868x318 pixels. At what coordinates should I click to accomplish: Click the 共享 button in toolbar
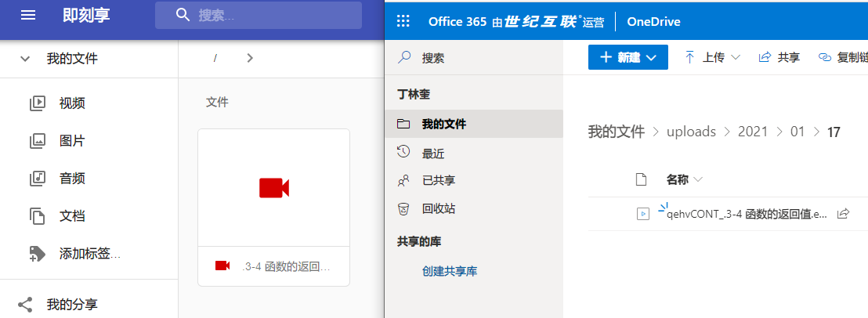(779, 57)
